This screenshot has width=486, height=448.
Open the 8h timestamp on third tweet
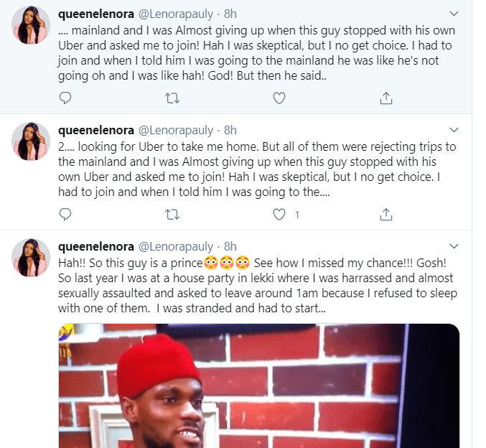(x=230, y=245)
